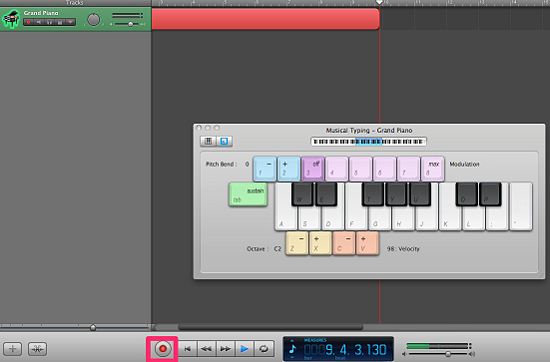This screenshot has width=550, height=362.
Task: Click the sustain tab key
Action: 248,194
